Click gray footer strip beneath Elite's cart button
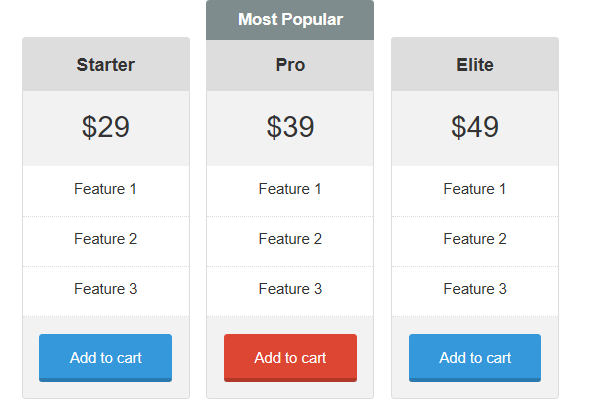The image size is (600, 400). pyautogui.click(x=475, y=391)
